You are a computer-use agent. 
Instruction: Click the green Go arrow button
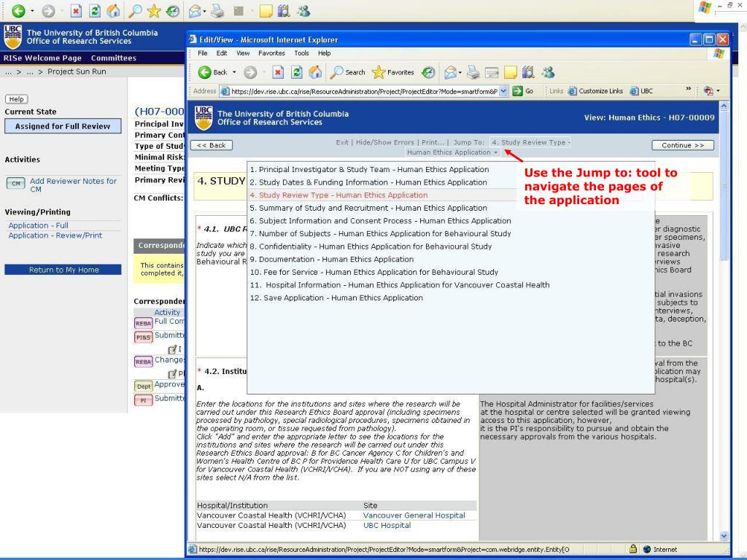tap(517, 91)
